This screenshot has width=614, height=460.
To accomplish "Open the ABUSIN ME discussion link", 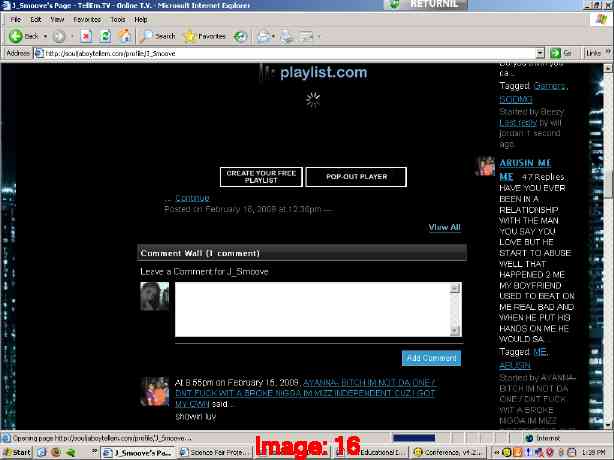I will click(x=525, y=170).
